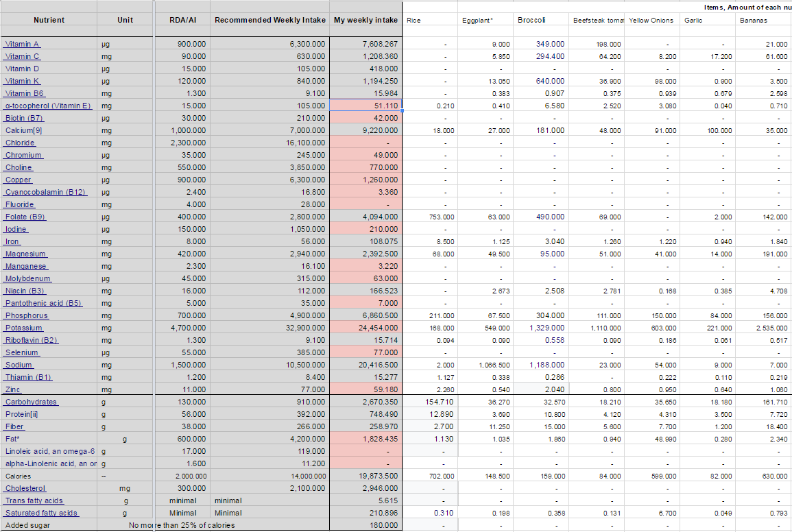Open the Cholesterol link
792x532 pixels.
point(25,488)
